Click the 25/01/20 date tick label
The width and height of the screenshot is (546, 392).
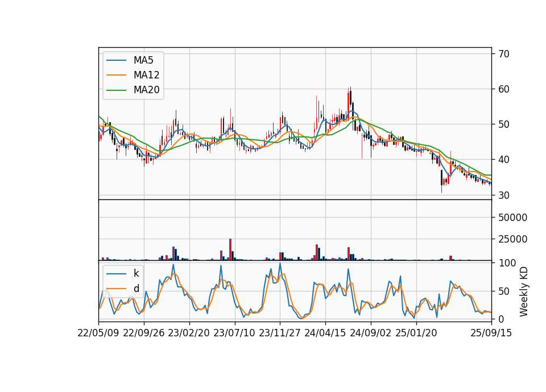click(x=416, y=333)
